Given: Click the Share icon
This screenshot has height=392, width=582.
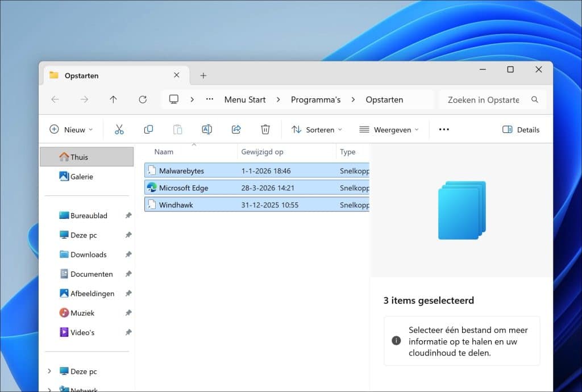Looking at the screenshot, I should (236, 129).
